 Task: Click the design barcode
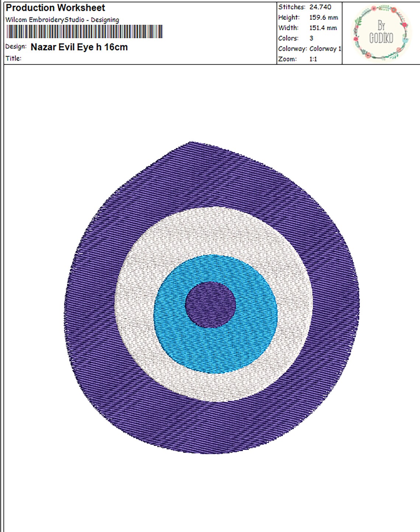tap(85, 31)
